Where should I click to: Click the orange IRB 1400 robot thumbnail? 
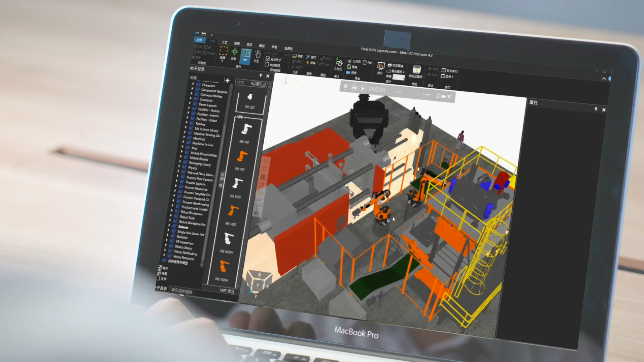(233, 211)
